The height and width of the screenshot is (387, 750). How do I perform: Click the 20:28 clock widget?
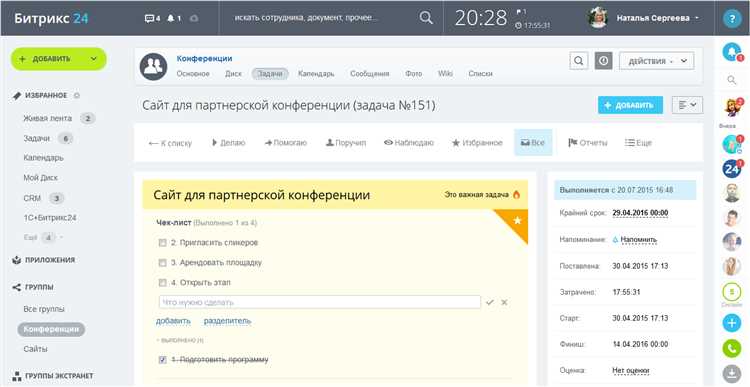point(481,18)
